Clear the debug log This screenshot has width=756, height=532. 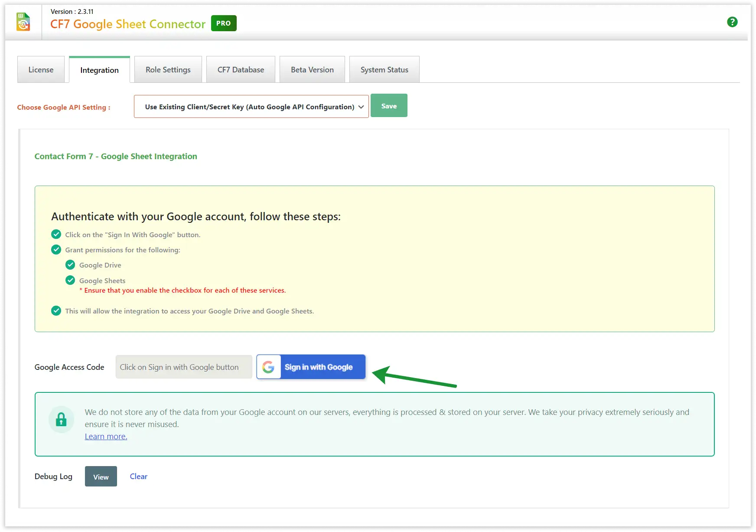(138, 477)
